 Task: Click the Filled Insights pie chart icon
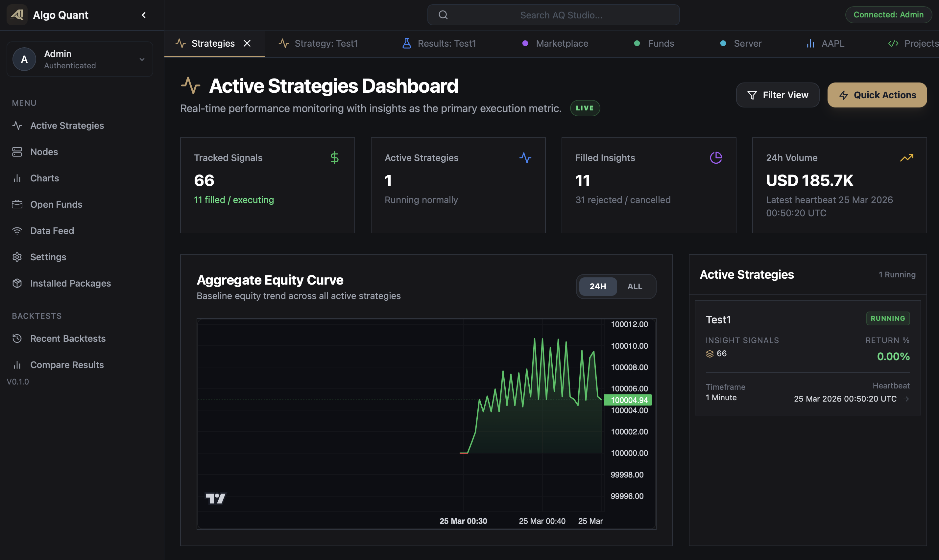pyautogui.click(x=715, y=158)
